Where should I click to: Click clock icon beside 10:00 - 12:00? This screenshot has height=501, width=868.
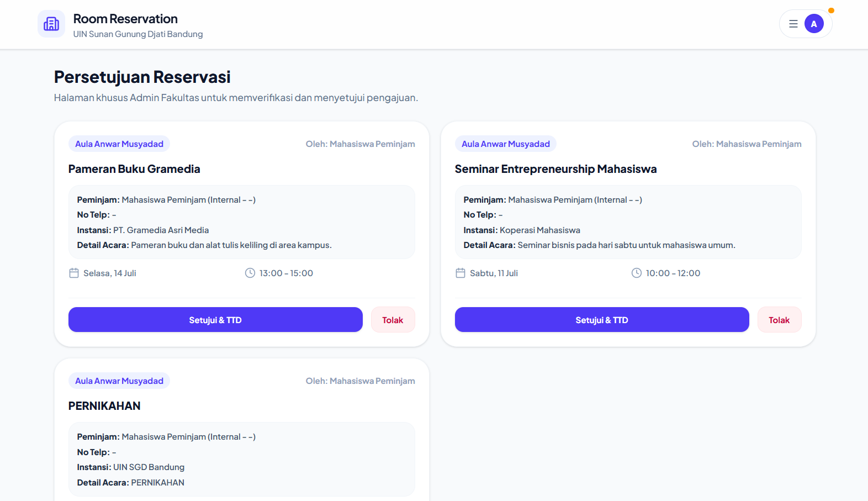pyautogui.click(x=637, y=273)
